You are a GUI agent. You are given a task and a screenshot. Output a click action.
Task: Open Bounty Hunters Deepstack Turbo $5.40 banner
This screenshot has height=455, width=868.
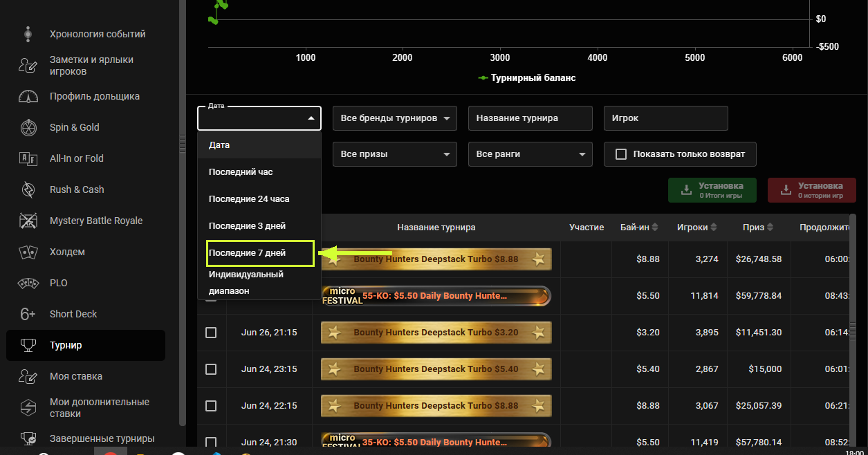click(436, 369)
